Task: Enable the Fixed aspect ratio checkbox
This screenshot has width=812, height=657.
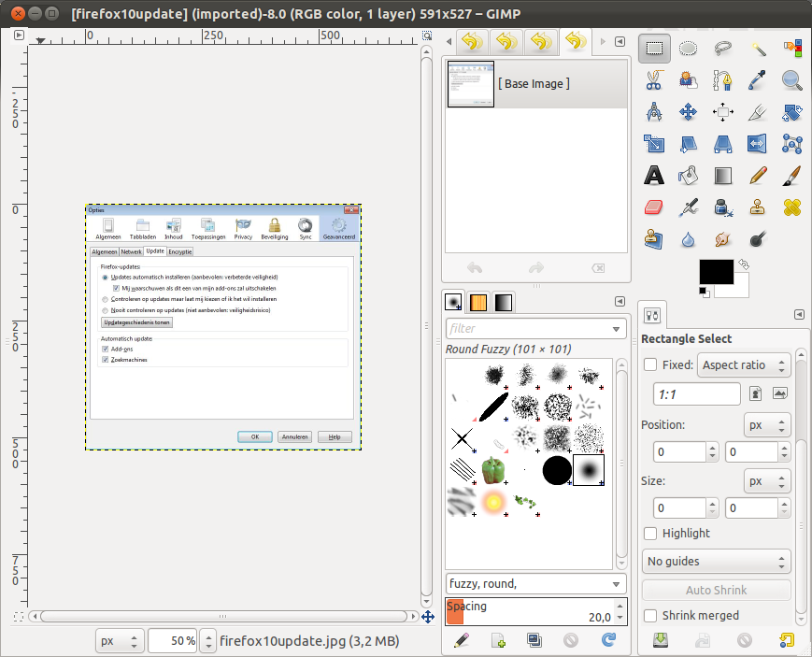Action: click(x=650, y=364)
